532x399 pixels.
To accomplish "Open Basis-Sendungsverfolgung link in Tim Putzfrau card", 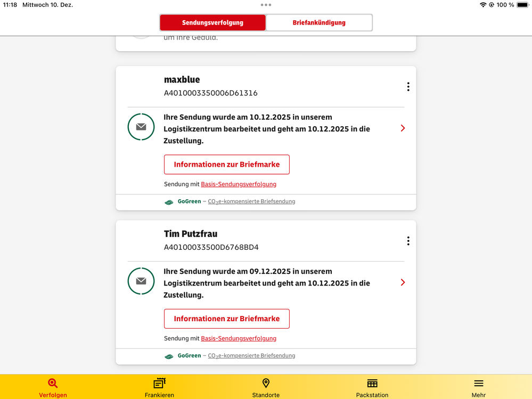I will click(x=239, y=339).
